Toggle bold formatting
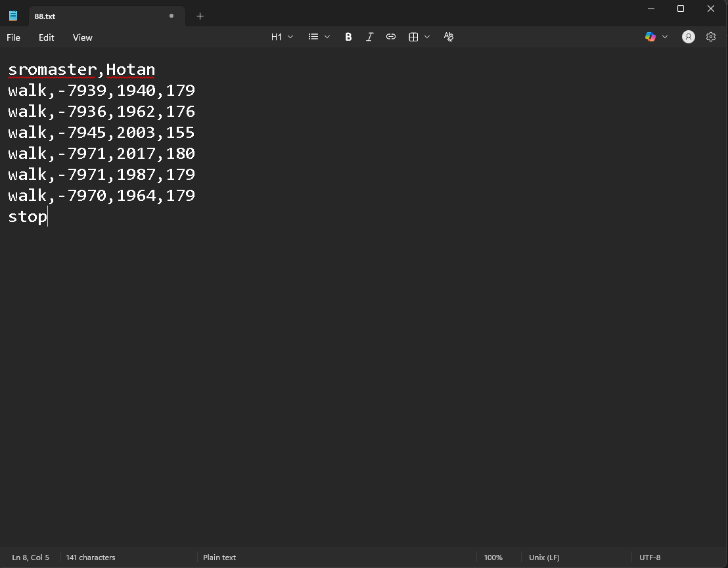Viewport: 728px width, 568px height. (x=348, y=37)
